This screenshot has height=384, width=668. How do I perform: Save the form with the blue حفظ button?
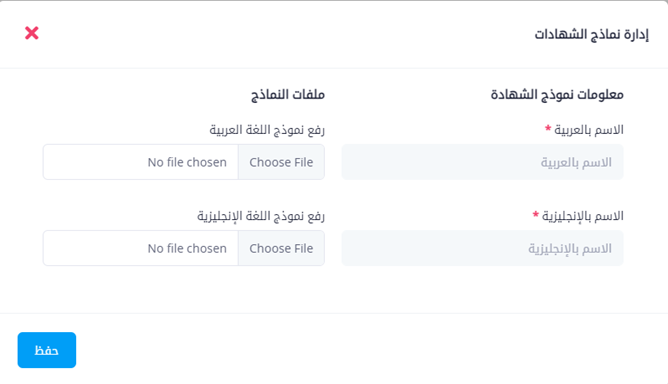47,350
